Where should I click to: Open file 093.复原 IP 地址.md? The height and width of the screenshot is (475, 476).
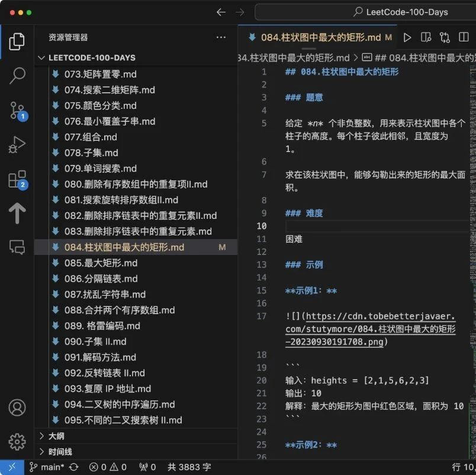[136, 389]
